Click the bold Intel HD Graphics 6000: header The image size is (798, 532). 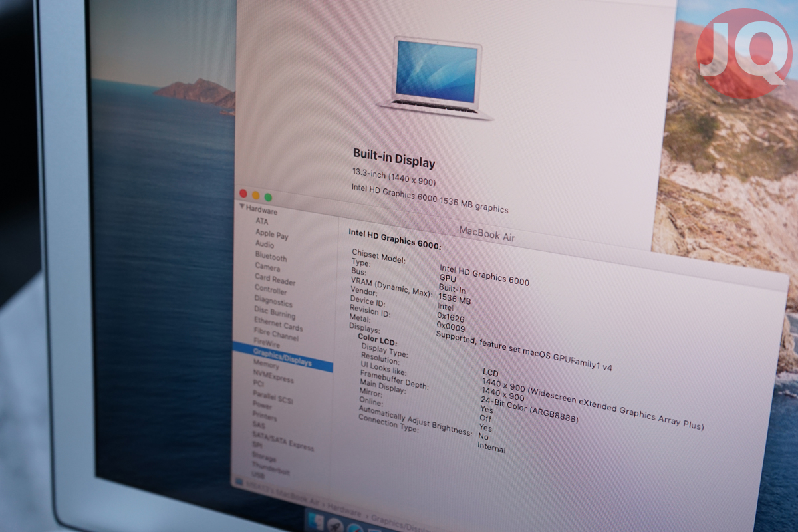(x=395, y=239)
